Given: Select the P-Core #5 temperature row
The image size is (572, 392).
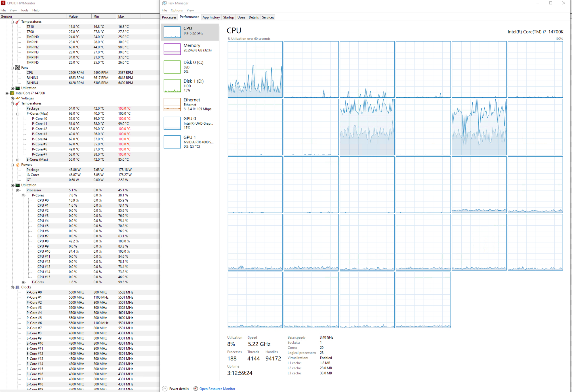Looking at the screenshot, I should pyautogui.click(x=80, y=144).
